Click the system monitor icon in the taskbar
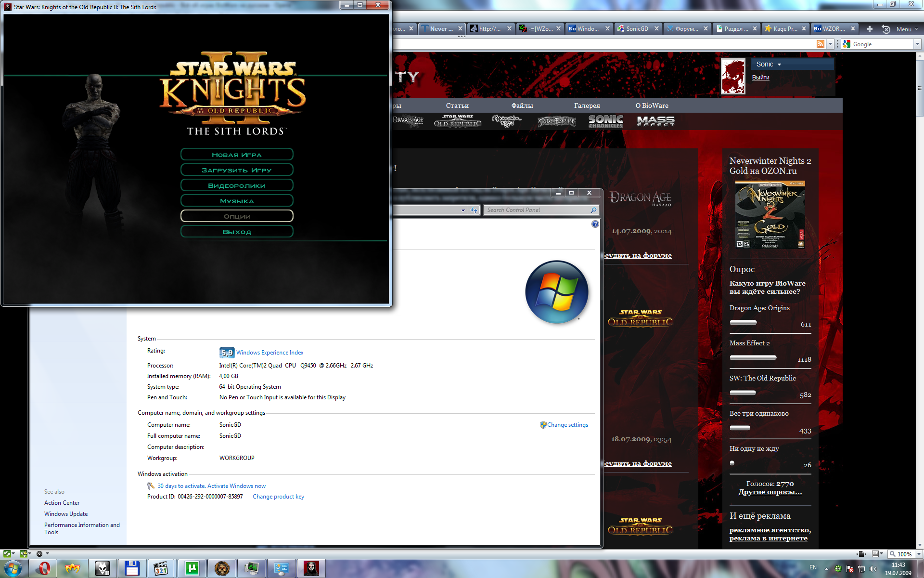The height and width of the screenshot is (578, 924). pos(251,568)
